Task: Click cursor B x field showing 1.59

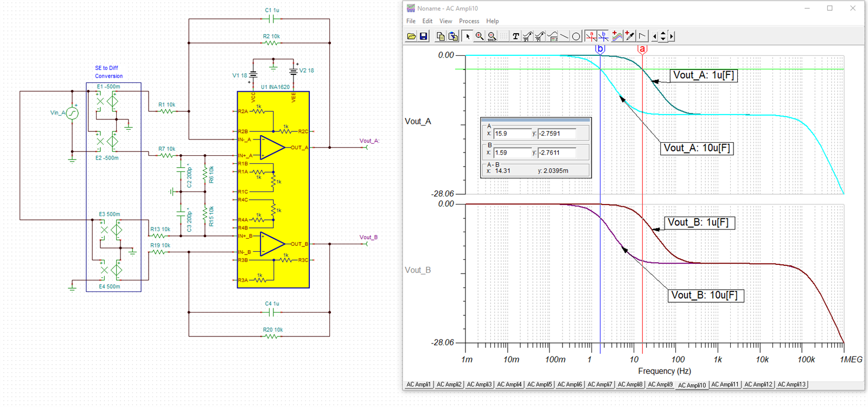Action: point(512,152)
